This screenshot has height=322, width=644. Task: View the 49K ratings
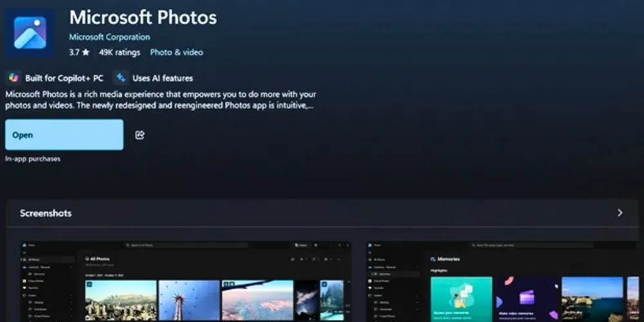(x=120, y=52)
